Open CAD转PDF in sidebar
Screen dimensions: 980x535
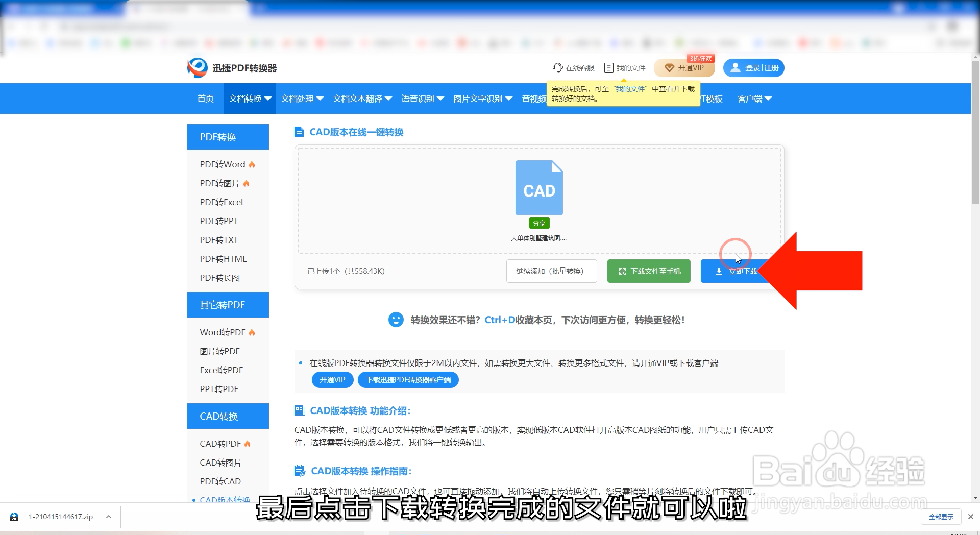point(220,444)
